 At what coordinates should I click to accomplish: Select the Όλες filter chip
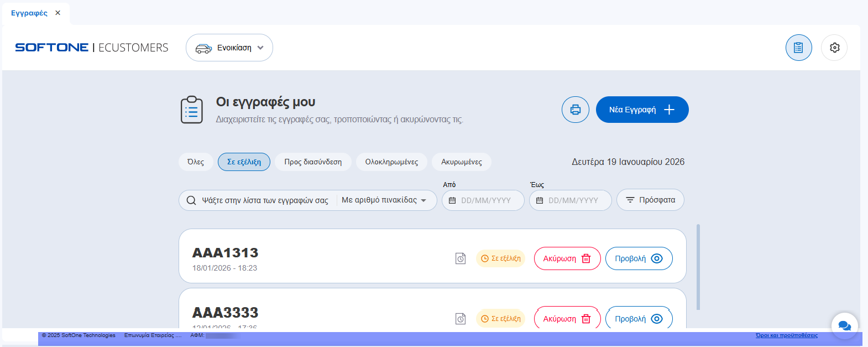[196, 162]
